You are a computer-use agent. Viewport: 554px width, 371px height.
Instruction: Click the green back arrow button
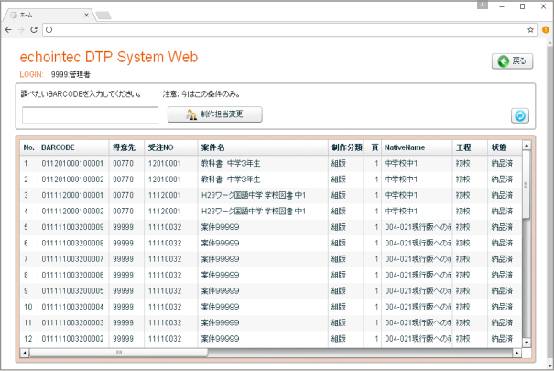512,61
